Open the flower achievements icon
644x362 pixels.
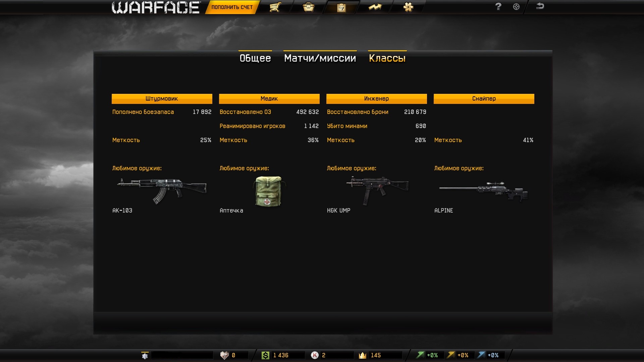pos(408,7)
